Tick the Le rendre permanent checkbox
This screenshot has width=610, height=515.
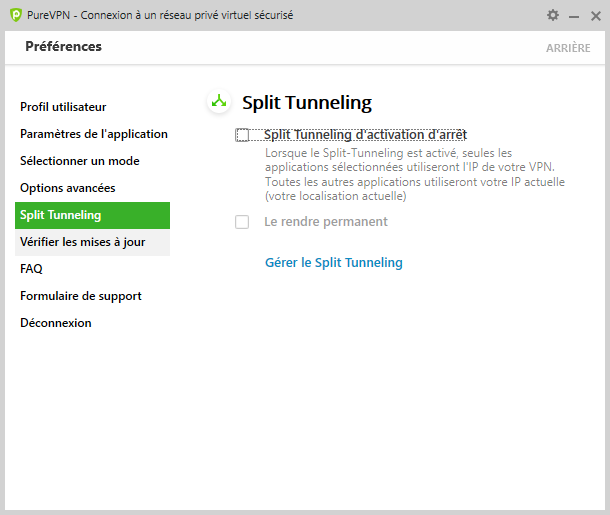click(242, 222)
